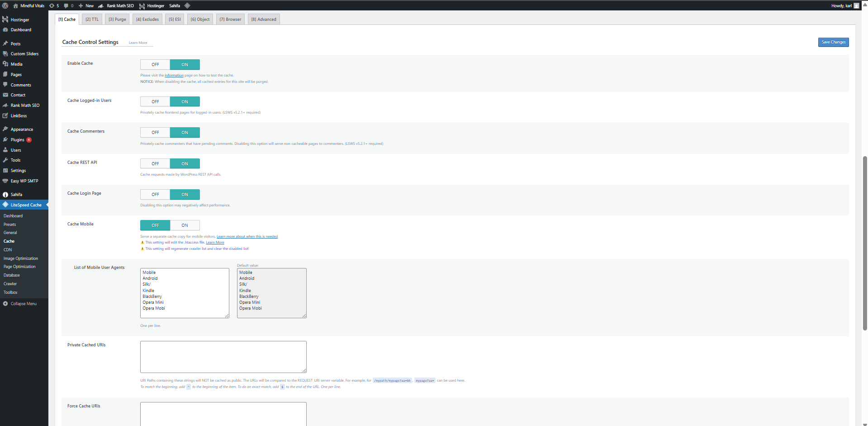Open the Information page link
Viewport: 868px width, 426px height.
(174, 76)
